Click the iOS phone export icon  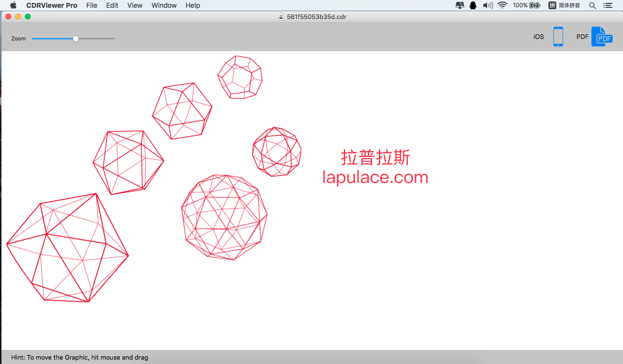point(558,36)
